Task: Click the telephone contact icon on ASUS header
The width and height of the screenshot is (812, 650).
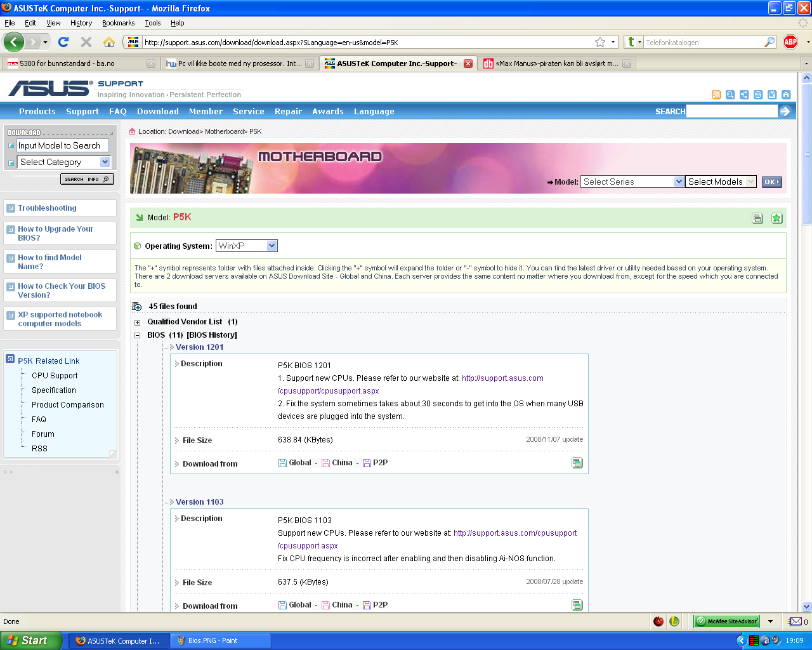Action: click(x=758, y=95)
